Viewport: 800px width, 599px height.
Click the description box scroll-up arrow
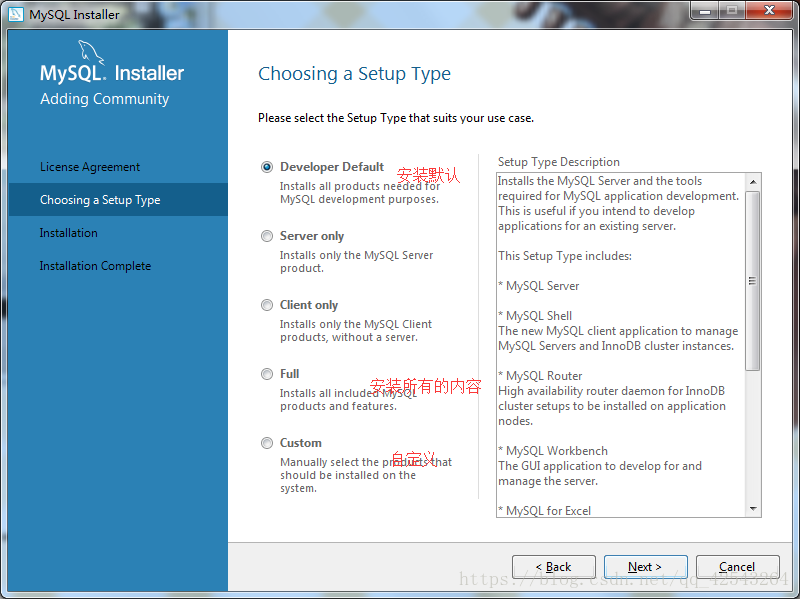pyautogui.click(x=753, y=182)
